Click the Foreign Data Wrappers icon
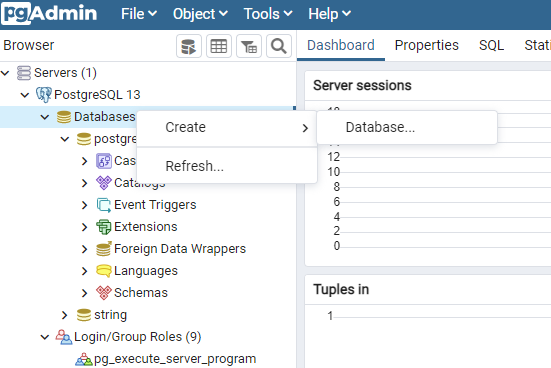Viewport: 551px width, 368px height. tap(104, 248)
